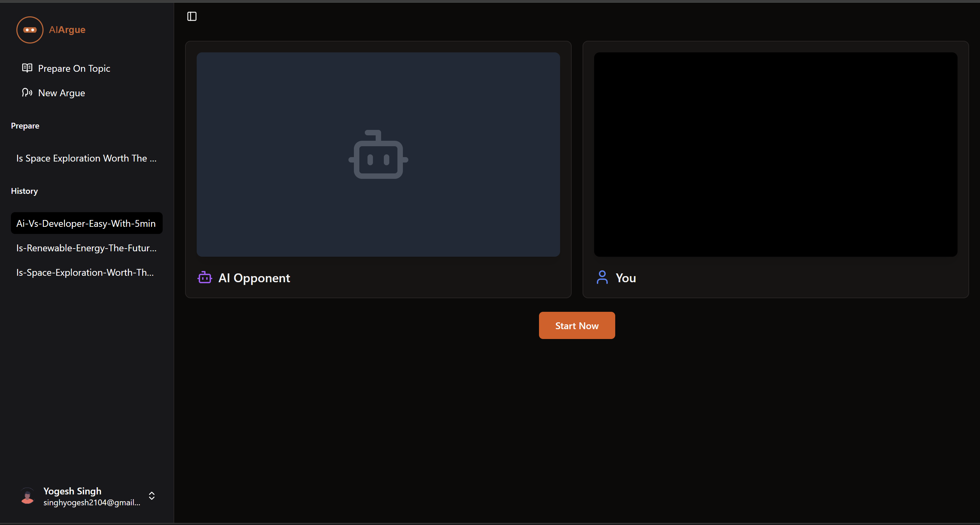Open Is-Space-Exploration-Worth-Th history entry
This screenshot has width=980, height=525.
pos(85,272)
